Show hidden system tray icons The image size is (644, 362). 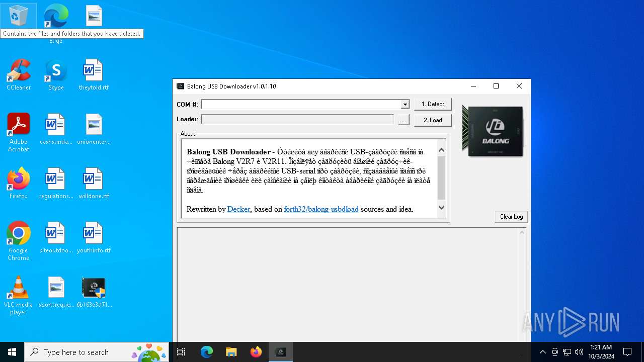tap(542, 352)
